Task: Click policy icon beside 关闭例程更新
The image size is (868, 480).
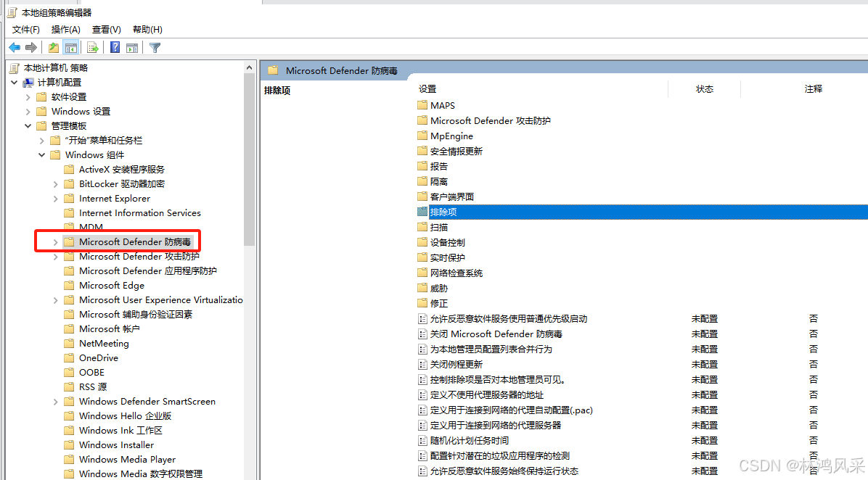Action: 422,365
